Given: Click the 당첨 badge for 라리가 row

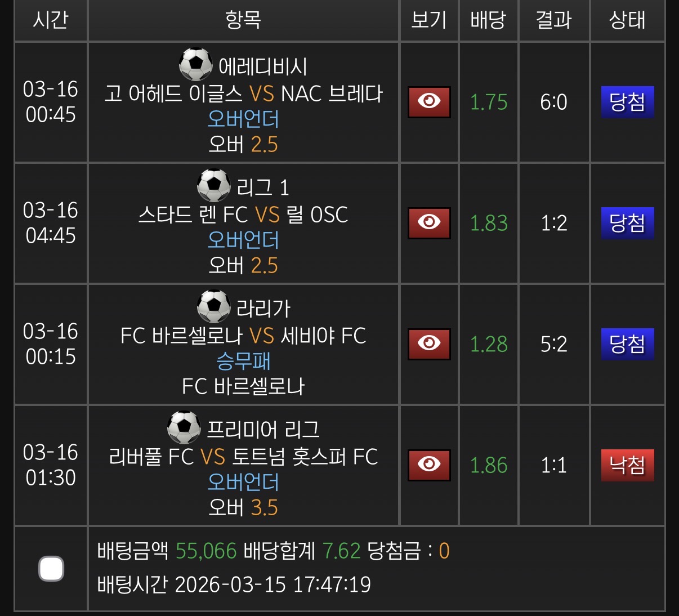Looking at the screenshot, I should tap(627, 344).
